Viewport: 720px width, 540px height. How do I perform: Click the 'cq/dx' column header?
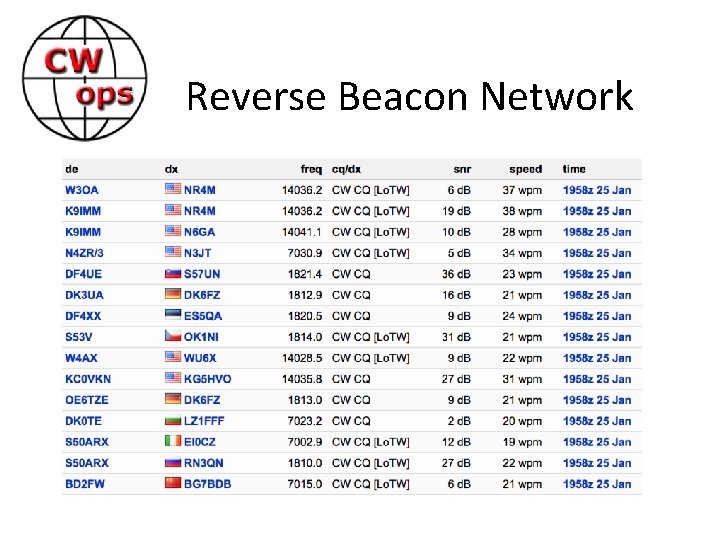347,169
